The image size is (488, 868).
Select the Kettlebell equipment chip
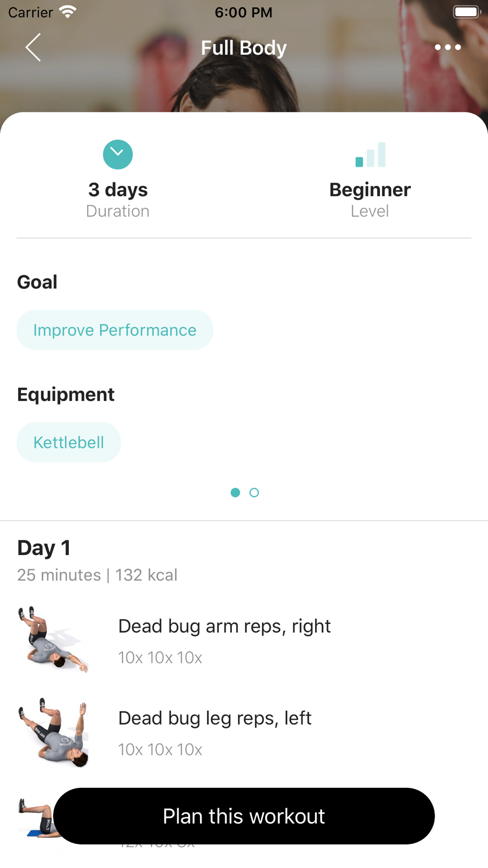coord(69,442)
